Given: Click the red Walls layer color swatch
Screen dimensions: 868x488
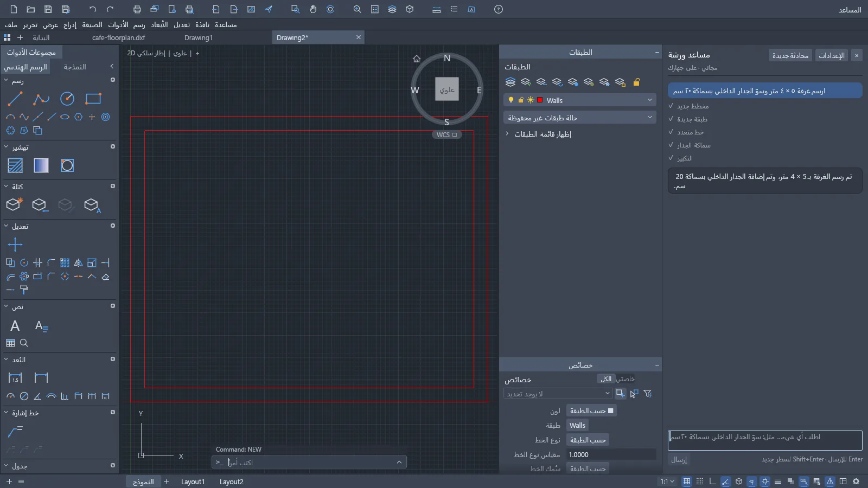Looking at the screenshot, I should pyautogui.click(x=540, y=100).
